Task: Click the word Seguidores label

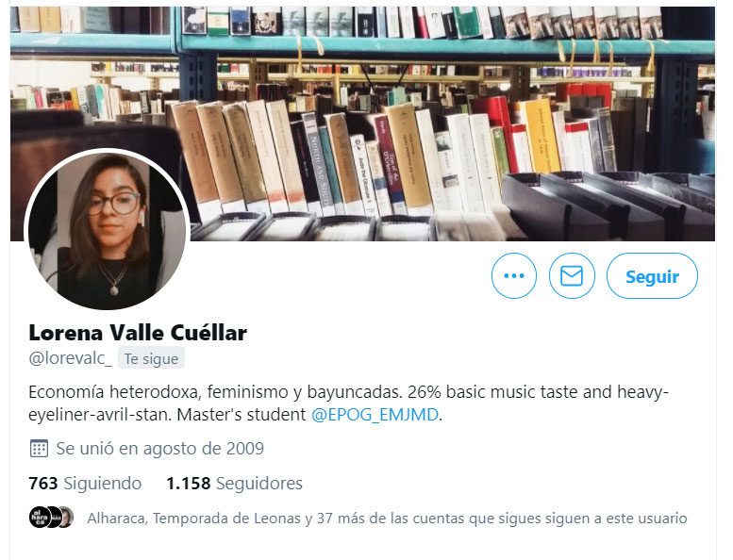Action: point(259,483)
